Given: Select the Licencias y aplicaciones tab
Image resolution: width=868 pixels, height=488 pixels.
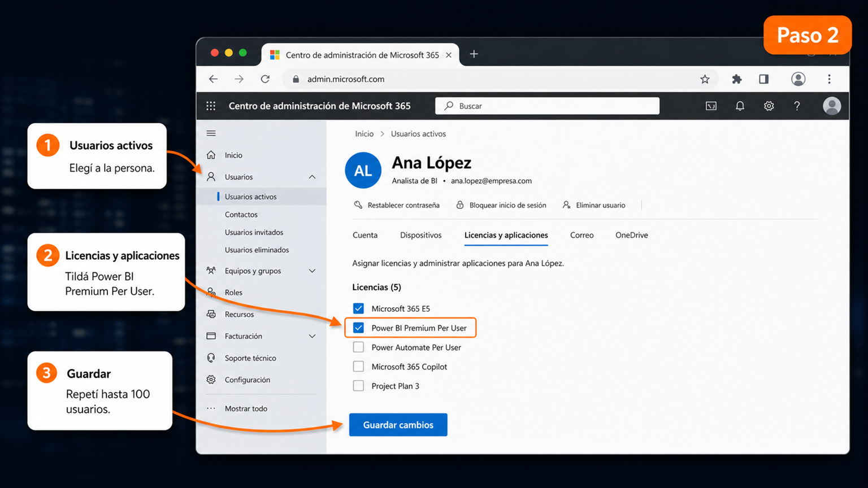Looking at the screenshot, I should tap(506, 235).
